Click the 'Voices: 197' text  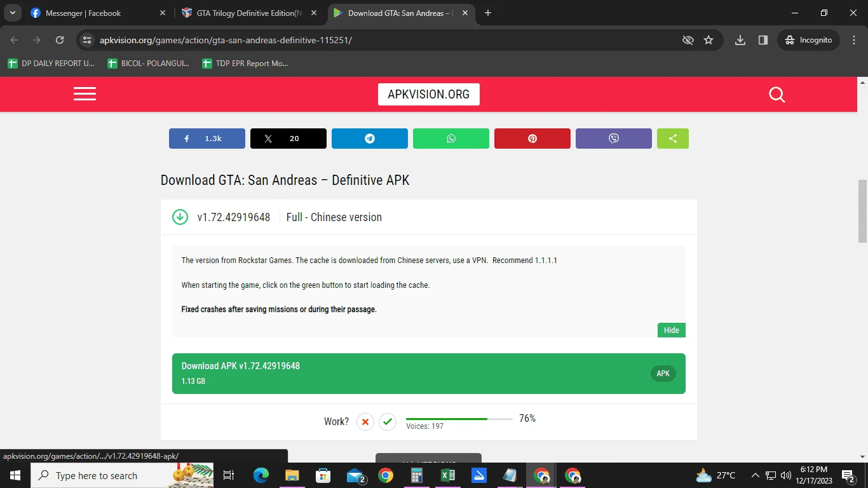pos(425,426)
